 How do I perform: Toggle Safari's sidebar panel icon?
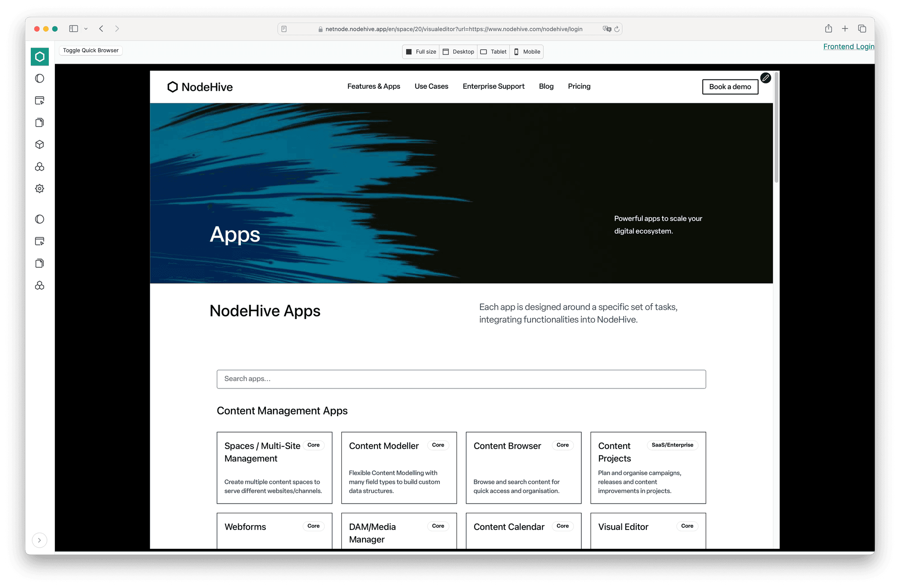[x=73, y=29]
